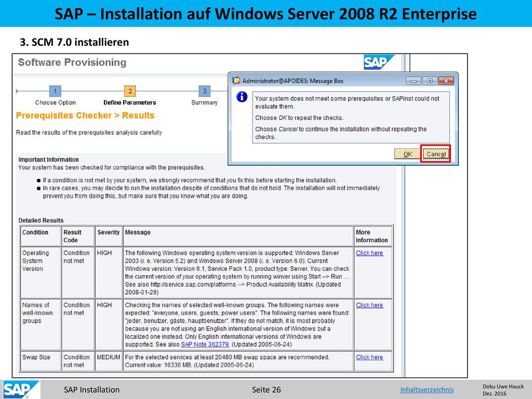
Task: Click HIGH severity in well-known groups row
Action: [x=109, y=325]
